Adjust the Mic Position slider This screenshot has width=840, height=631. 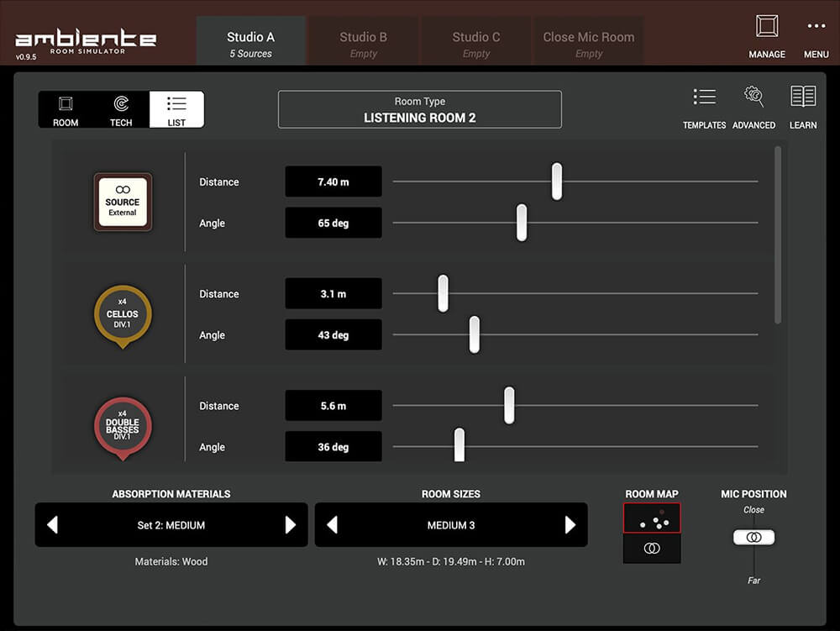(753, 537)
